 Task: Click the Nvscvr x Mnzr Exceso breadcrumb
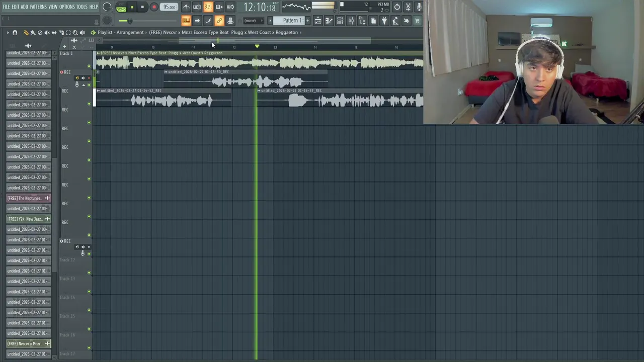click(x=223, y=32)
